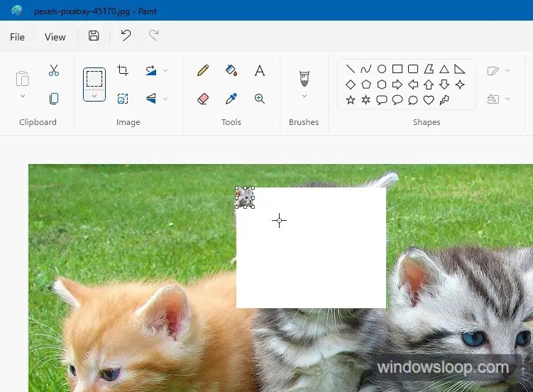Choose the Oval shape

tap(382, 69)
